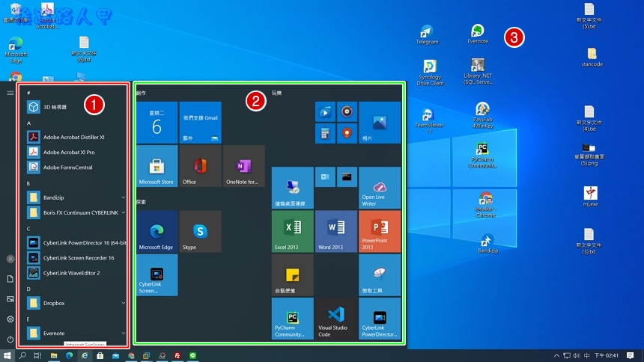644x362 pixels.
Task: Show hidden tray icons chevron
Action: [x=556, y=355]
